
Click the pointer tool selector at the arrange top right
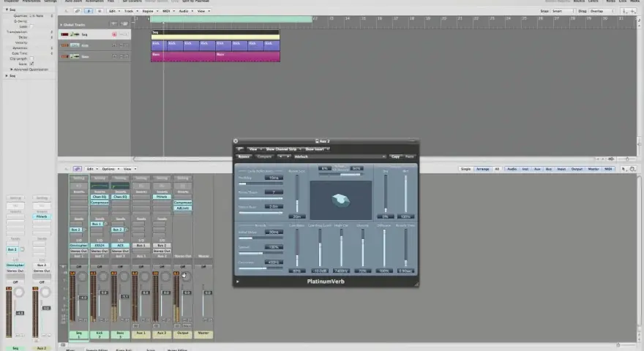point(625,11)
